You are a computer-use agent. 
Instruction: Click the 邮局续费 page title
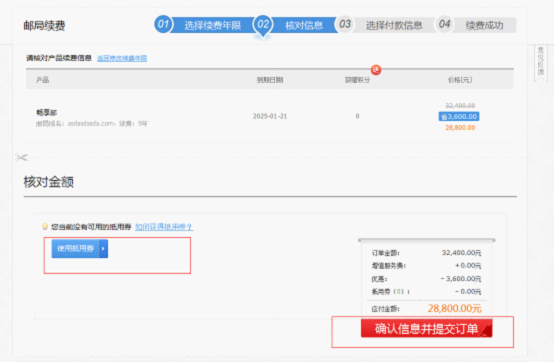tap(44, 25)
